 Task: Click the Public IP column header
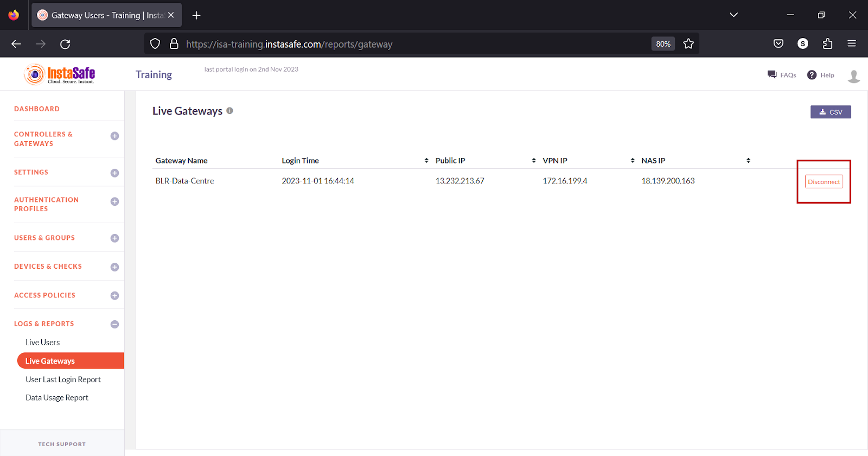tap(450, 161)
